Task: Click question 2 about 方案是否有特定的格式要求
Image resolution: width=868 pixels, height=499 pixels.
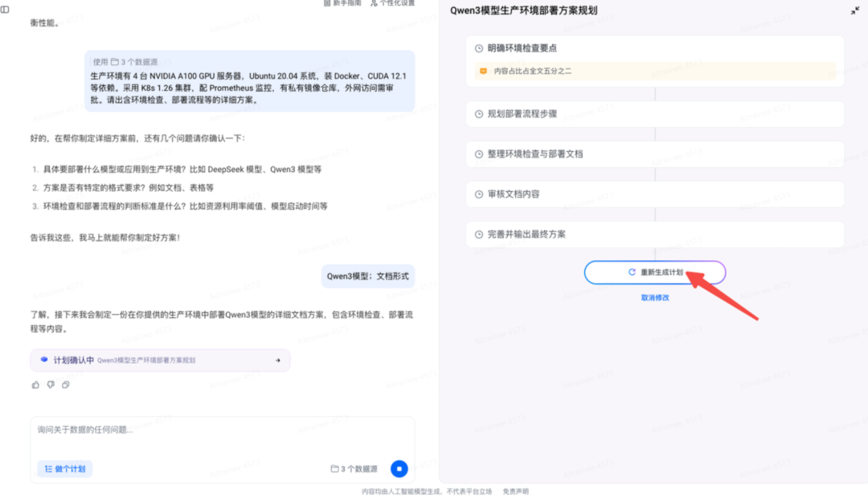Action: (x=129, y=187)
